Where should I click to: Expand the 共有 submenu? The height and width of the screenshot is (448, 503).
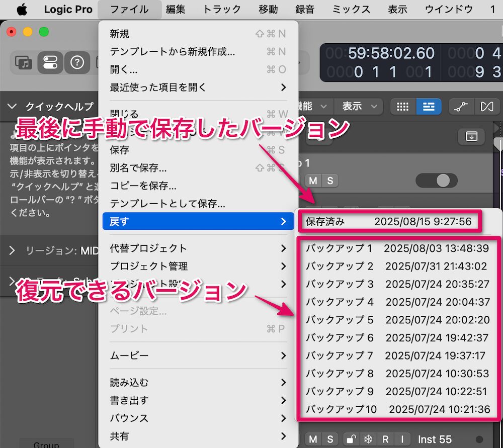198,436
